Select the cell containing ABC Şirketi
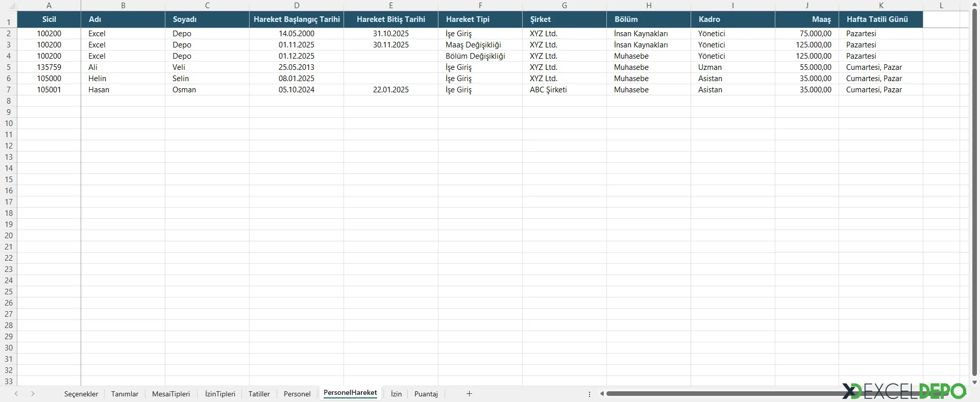The image size is (980, 402). 564,90
